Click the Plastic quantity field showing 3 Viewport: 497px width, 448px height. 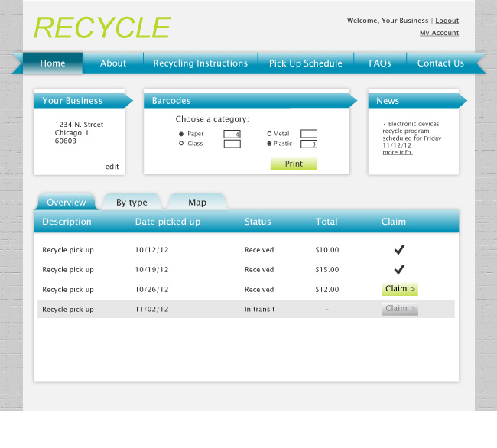[x=309, y=144]
